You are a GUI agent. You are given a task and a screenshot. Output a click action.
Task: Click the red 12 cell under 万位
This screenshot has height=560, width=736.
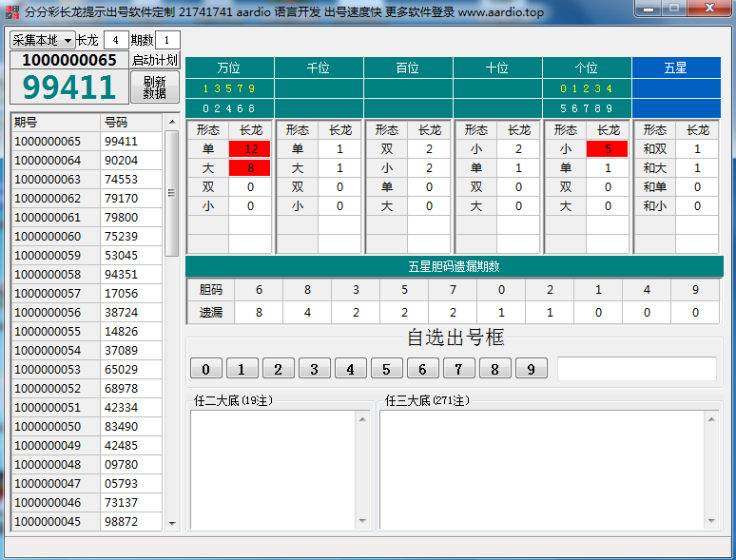tap(250, 149)
